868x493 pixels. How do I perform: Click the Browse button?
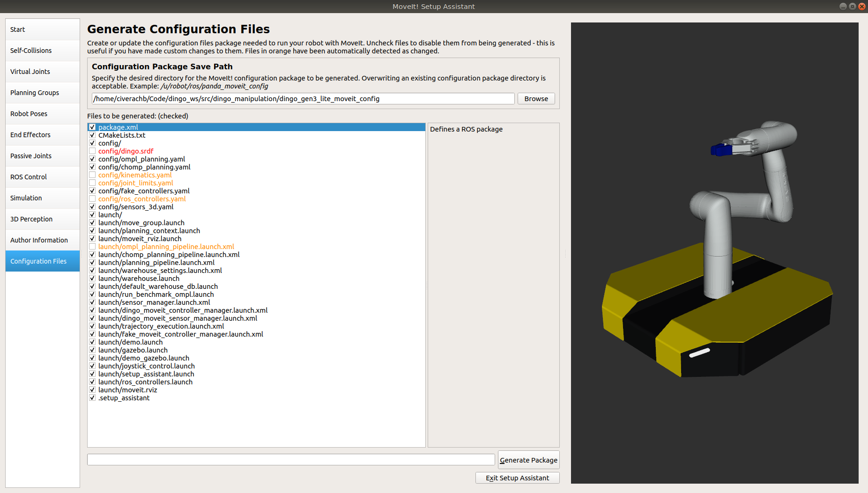(x=536, y=99)
